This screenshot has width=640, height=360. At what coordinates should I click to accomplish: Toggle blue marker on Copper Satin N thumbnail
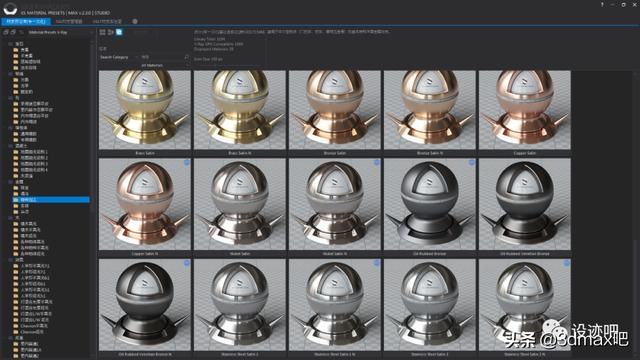click(x=187, y=162)
